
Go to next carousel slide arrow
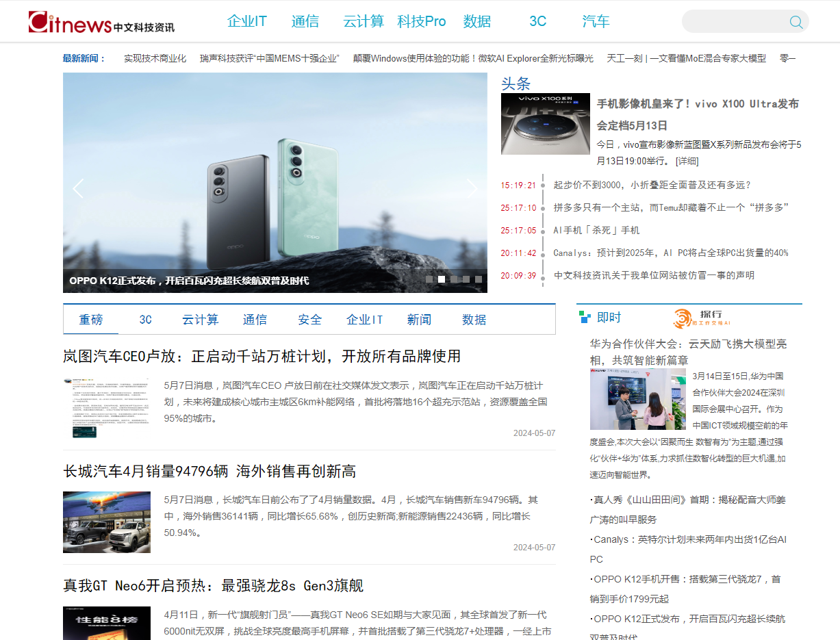tap(472, 188)
